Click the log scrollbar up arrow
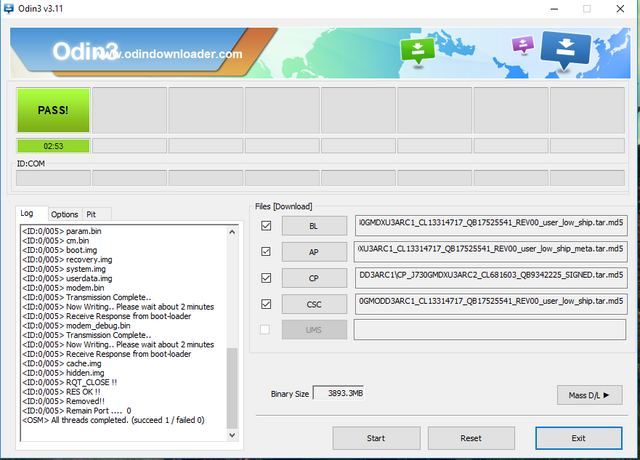The width and height of the screenshot is (640, 460). pos(232,232)
